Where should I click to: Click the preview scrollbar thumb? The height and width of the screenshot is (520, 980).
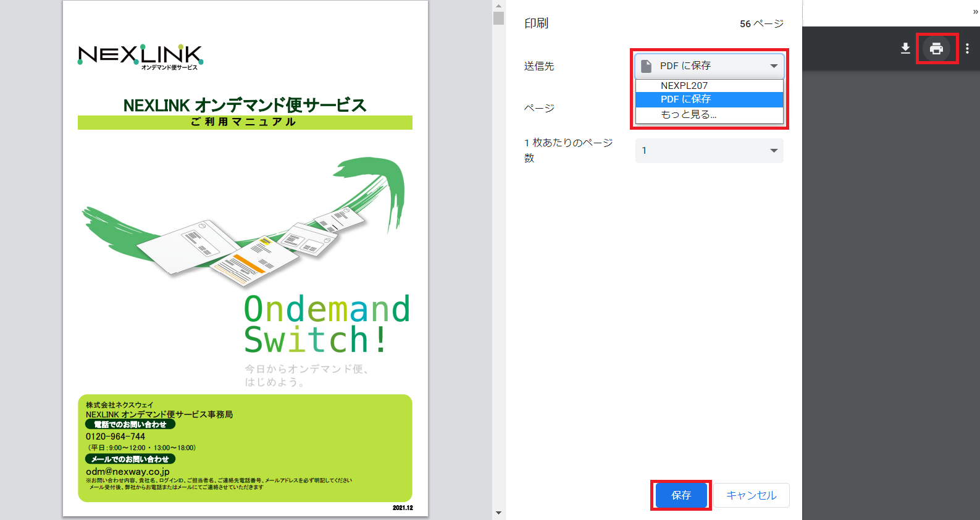pos(499,18)
